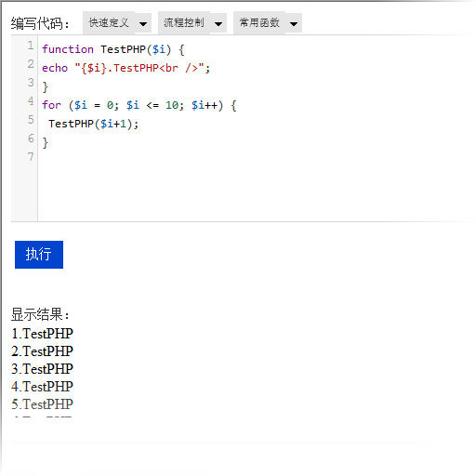
Task: Open the 常用函数 dropdown
Action: pos(268,23)
